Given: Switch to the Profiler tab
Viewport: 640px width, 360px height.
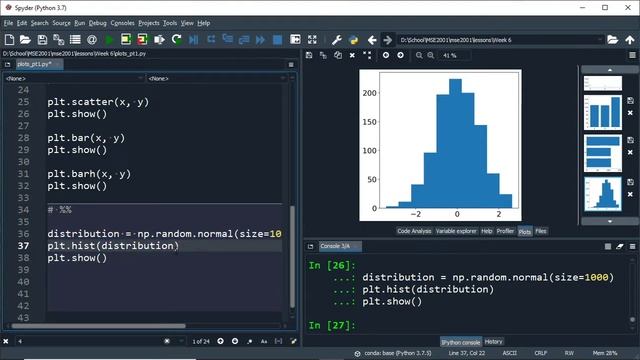Looking at the screenshot, I should point(505,231).
